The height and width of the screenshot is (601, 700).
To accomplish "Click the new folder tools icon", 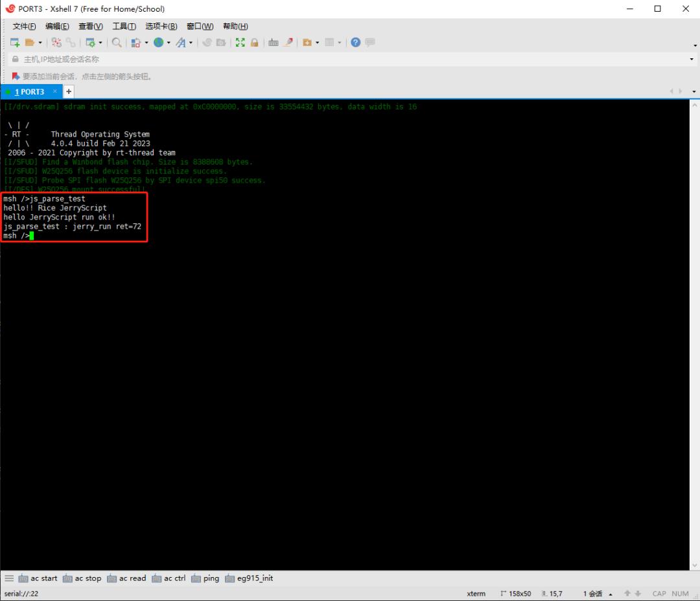I will (307, 42).
